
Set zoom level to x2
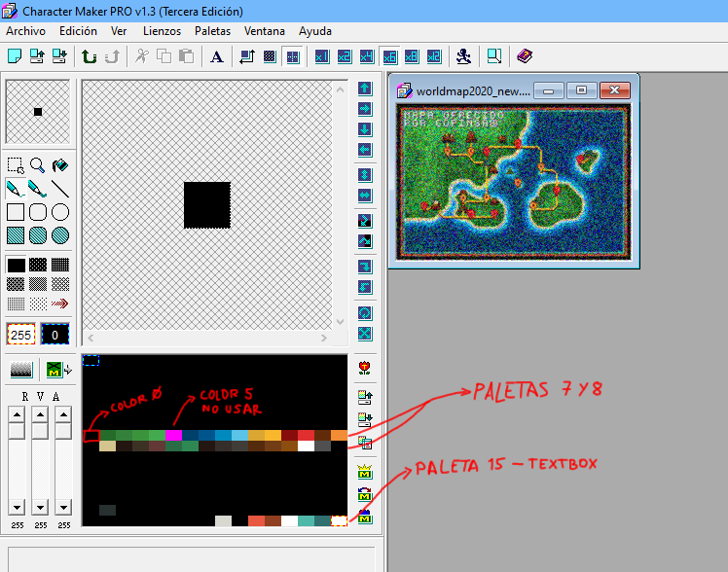click(344, 56)
